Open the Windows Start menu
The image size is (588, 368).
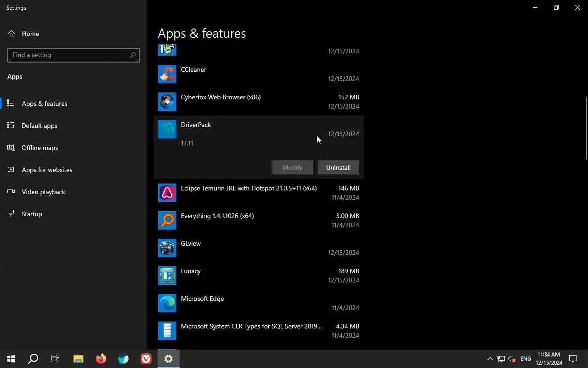tap(11, 359)
